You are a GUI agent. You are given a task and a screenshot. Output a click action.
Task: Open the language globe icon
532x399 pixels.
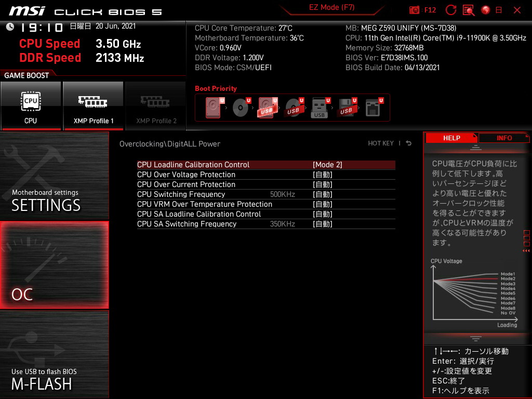coord(486,10)
